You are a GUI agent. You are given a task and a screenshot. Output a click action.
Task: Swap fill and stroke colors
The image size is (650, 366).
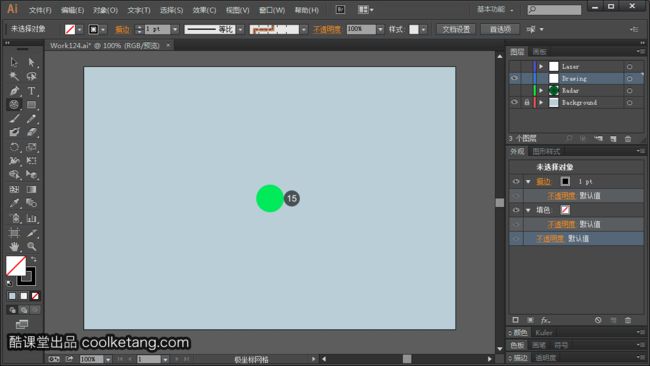click(34, 259)
